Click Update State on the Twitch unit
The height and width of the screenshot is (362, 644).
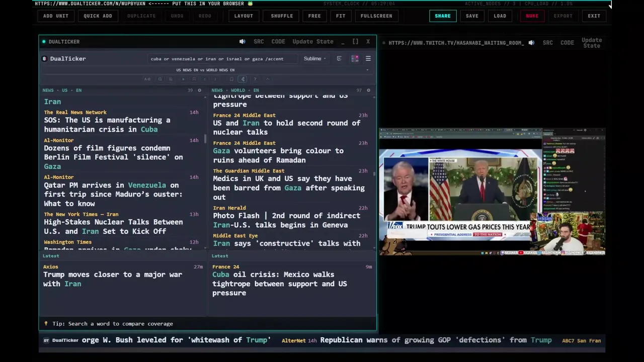pos(592,43)
